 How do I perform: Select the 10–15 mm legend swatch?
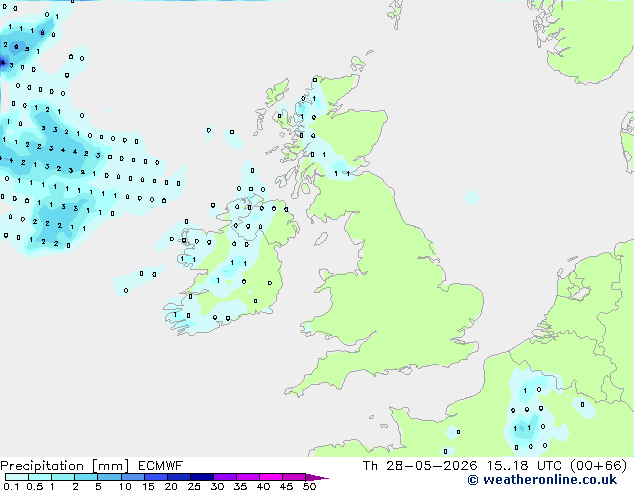point(132,477)
